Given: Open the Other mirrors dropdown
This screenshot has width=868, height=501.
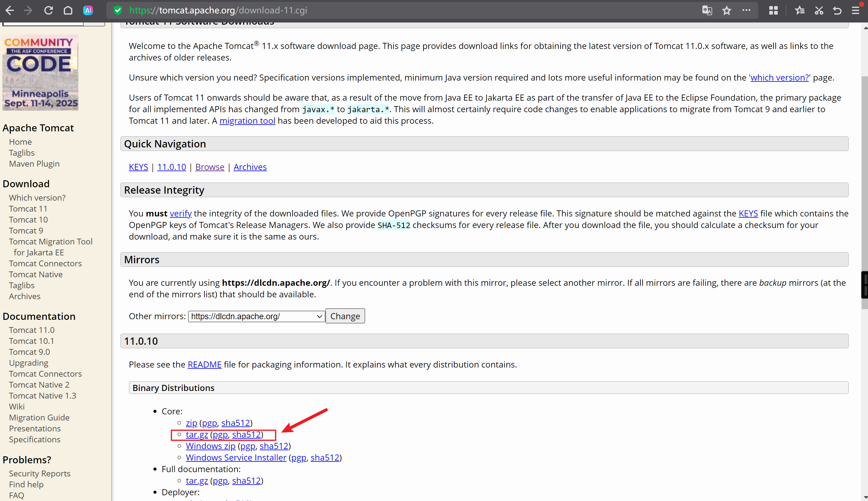Looking at the screenshot, I should [256, 316].
